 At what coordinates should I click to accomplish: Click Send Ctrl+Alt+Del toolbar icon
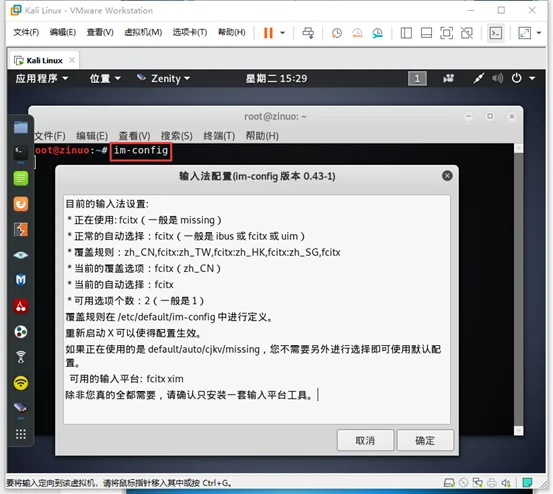pyautogui.click(x=308, y=33)
